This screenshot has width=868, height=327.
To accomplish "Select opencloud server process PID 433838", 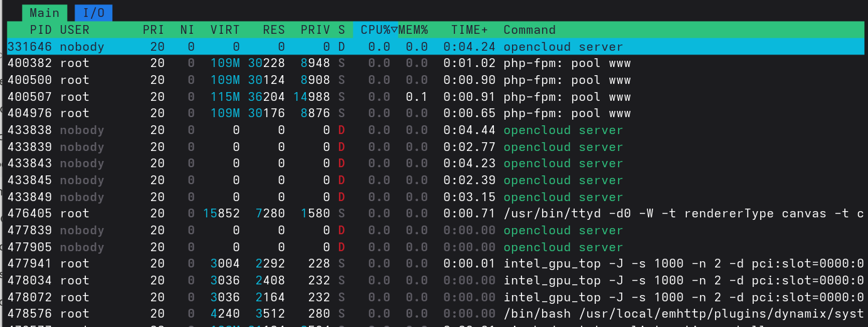I will pos(435,130).
